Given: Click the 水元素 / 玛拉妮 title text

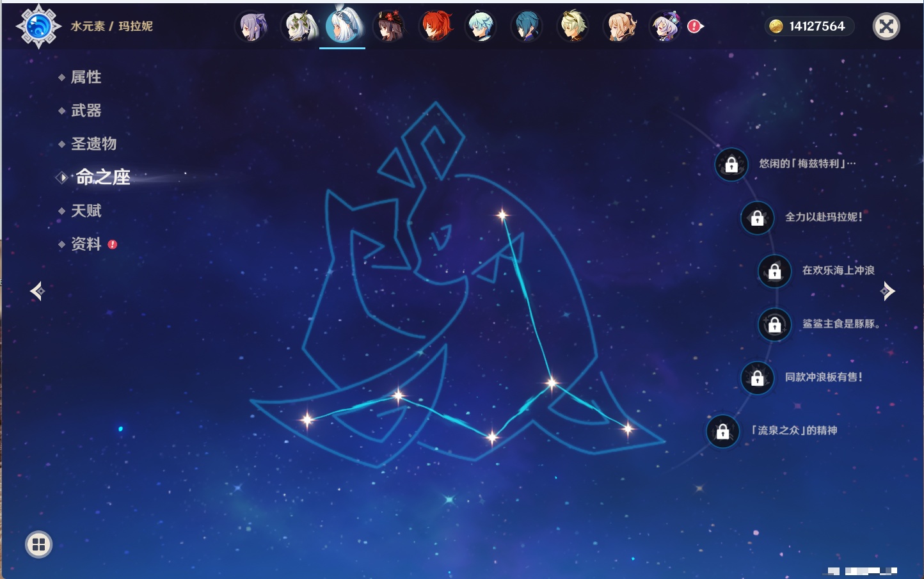Looking at the screenshot, I should coord(112,26).
